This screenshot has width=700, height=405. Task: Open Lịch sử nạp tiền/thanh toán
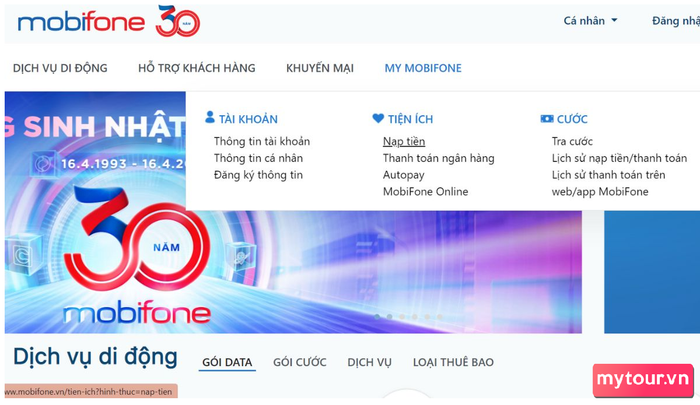click(x=619, y=158)
